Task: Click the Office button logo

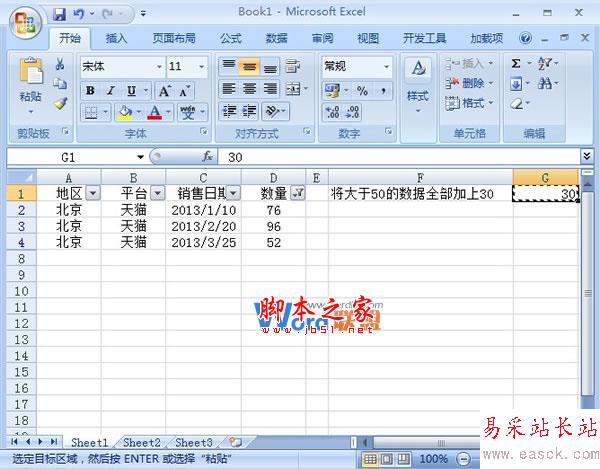Action: [25, 22]
